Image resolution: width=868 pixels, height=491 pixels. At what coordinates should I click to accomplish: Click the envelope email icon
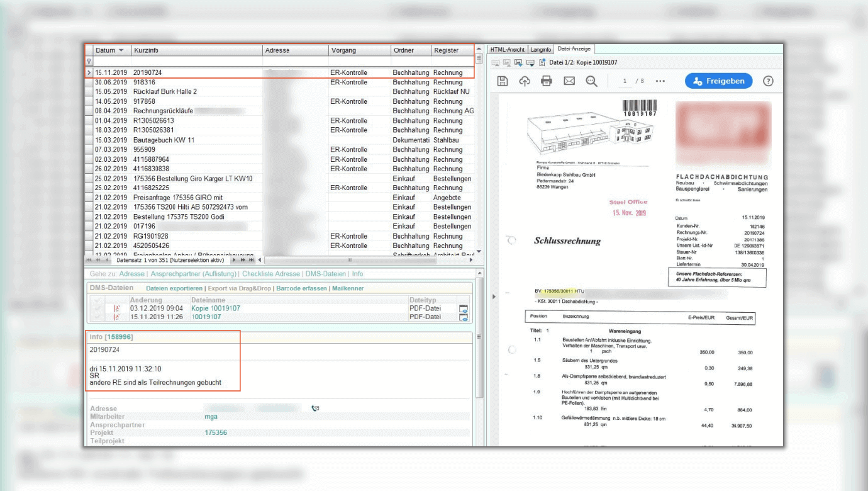[x=569, y=81]
